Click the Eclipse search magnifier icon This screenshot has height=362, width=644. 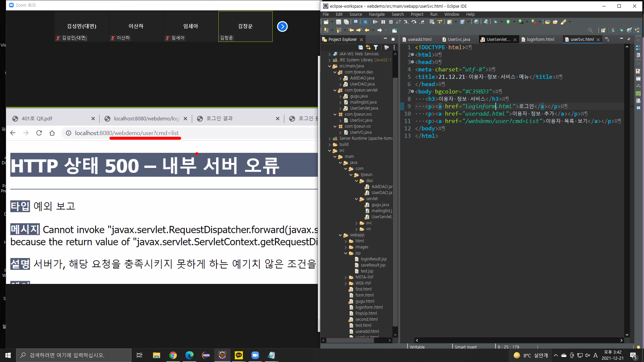point(590,30)
